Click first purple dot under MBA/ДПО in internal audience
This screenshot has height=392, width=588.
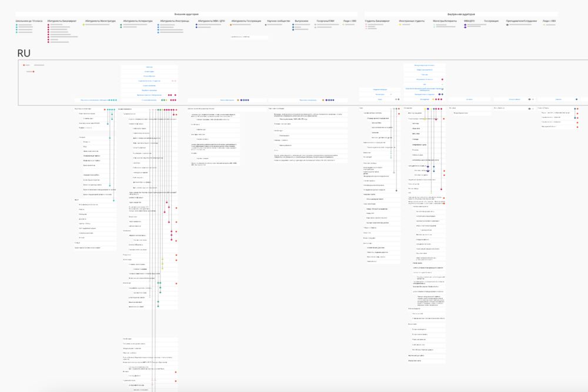[465, 25]
